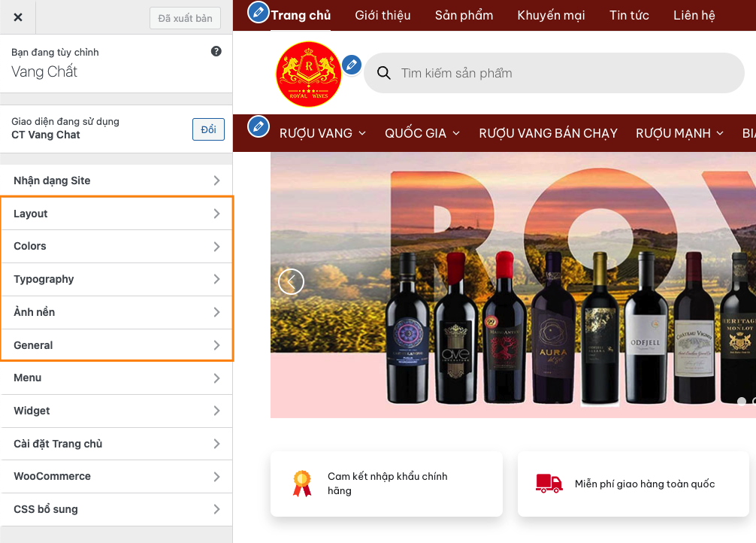The width and height of the screenshot is (756, 543).
Task: Open Ảnh nền section
Action: point(116,312)
